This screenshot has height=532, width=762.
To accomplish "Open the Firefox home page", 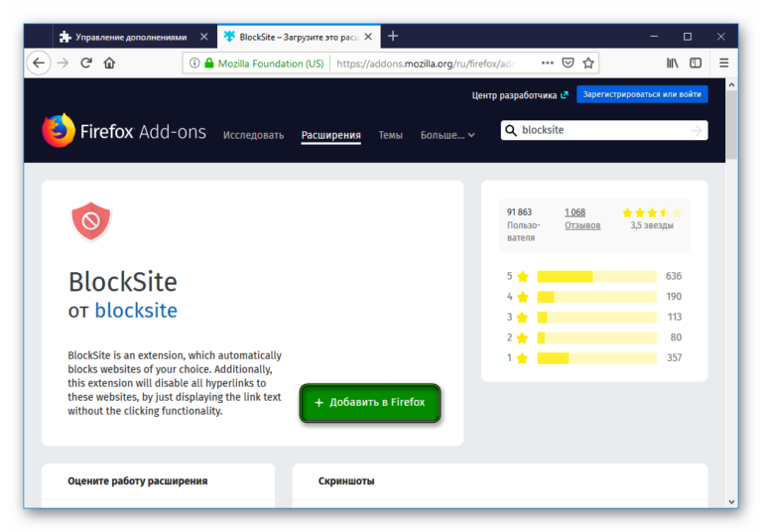I will [x=109, y=64].
